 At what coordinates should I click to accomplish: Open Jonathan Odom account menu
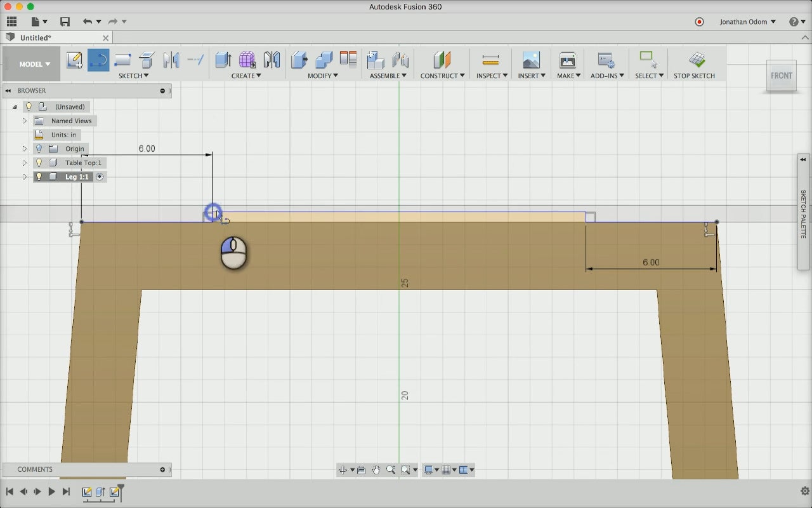click(747, 22)
